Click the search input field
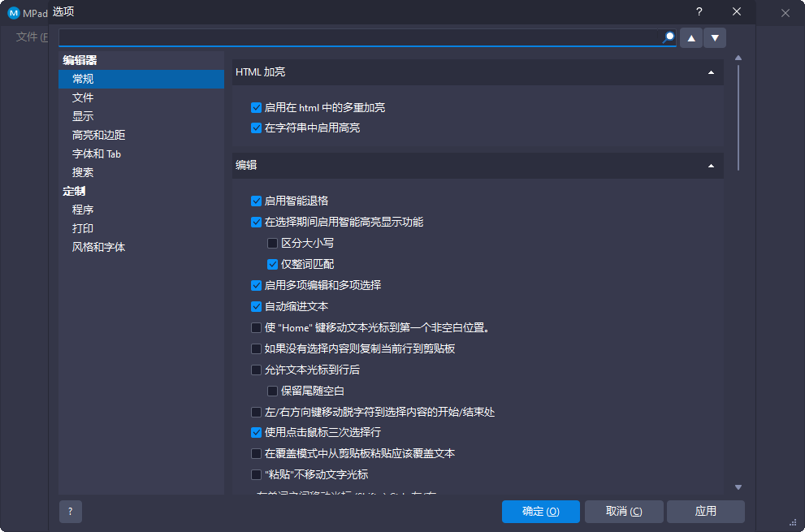Image resolution: width=805 pixels, height=532 pixels. tap(357, 37)
